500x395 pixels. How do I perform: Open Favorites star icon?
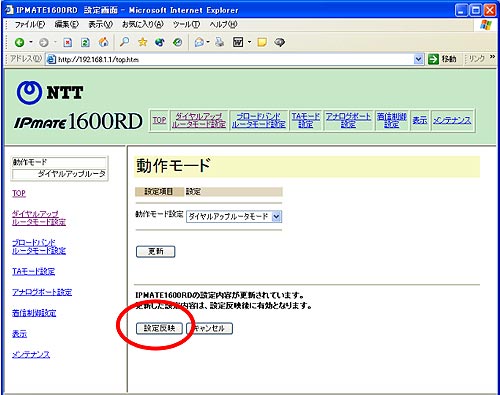point(143,42)
